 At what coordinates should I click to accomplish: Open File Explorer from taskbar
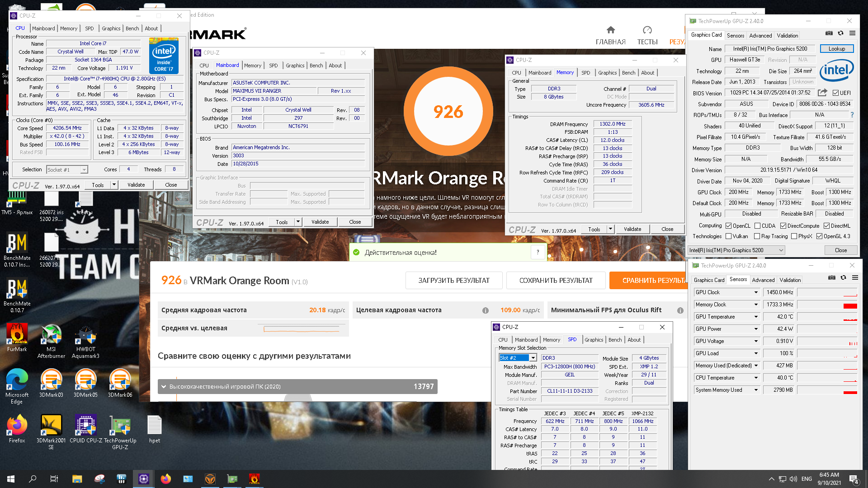(77, 479)
